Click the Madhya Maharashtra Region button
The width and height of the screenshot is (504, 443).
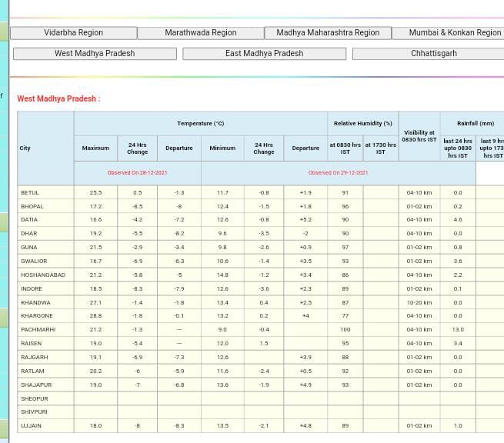coord(328,33)
